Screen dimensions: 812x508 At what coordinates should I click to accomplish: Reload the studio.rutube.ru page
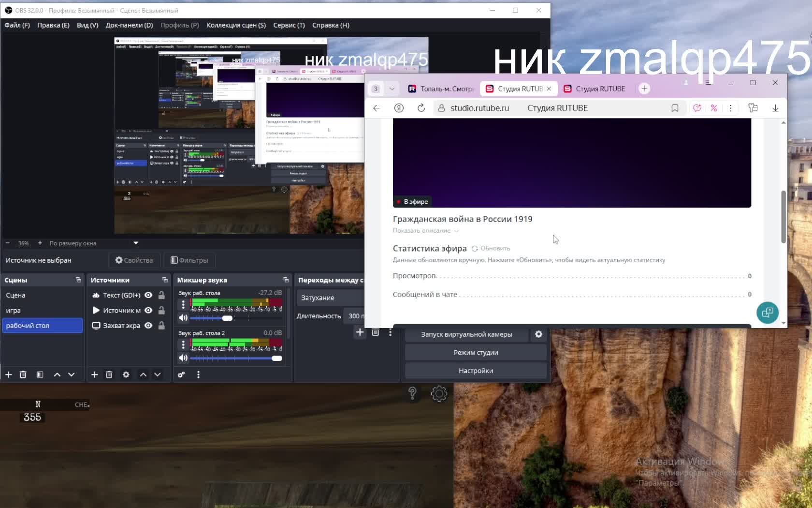[x=421, y=108]
